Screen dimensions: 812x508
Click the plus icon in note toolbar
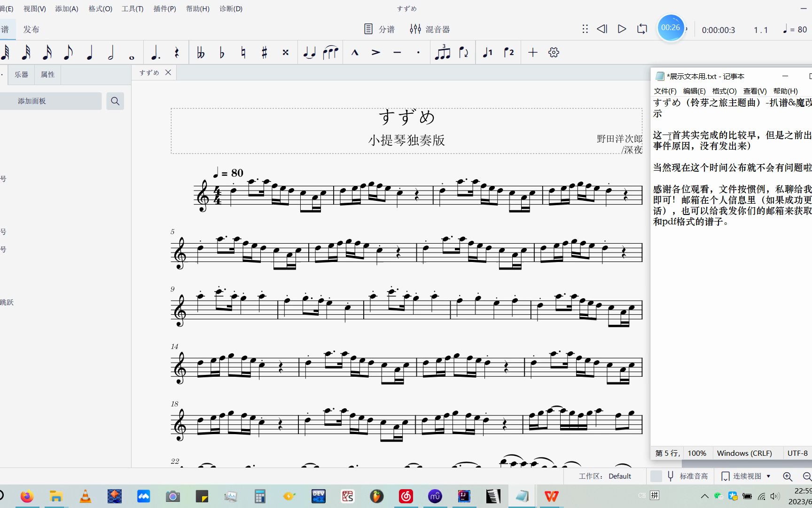click(x=532, y=53)
